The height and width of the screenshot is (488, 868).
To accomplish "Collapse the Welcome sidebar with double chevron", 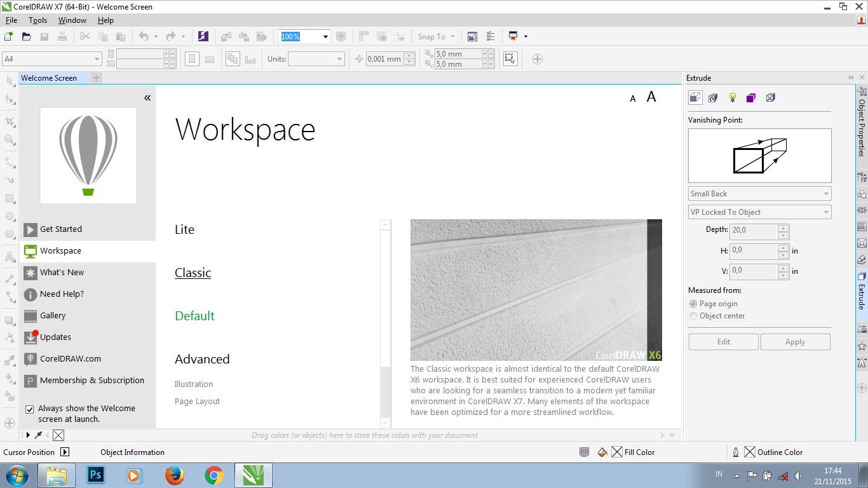I will (x=147, y=98).
